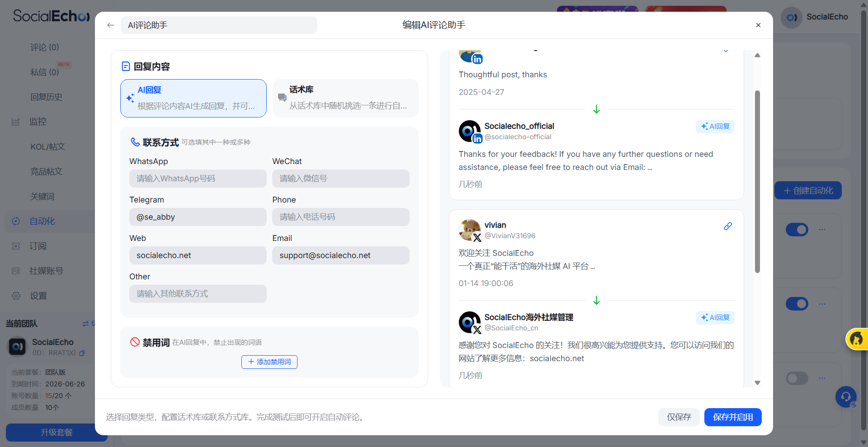Click the preview panel scrollbar thumb

click(757, 182)
